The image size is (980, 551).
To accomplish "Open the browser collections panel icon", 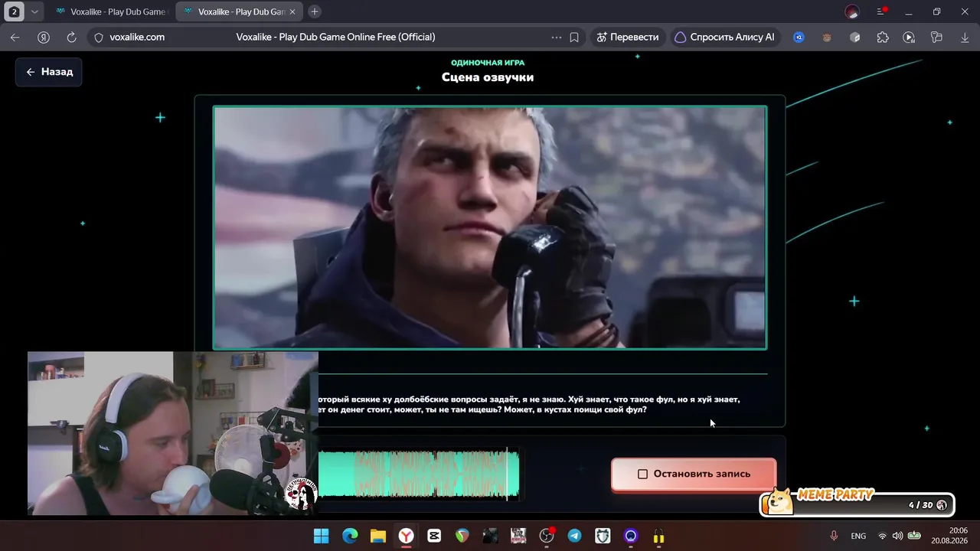I will pos(936,37).
